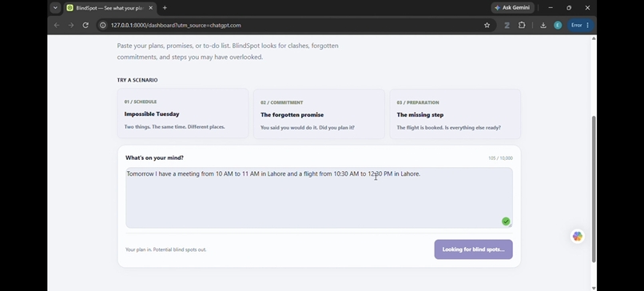Image resolution: width=644 pixels, height=291 pixels.
Task: Click the 105 / 10,000 character counter
Action: click(x=500, y=158)
